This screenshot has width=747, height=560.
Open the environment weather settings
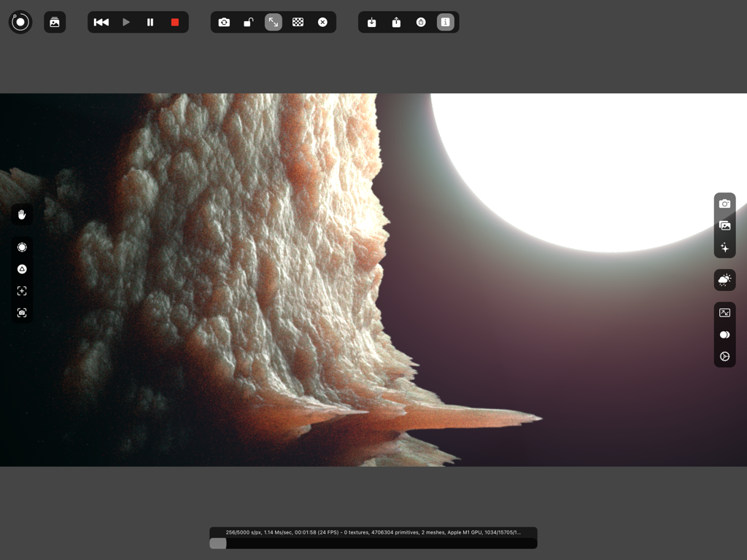click(x=724, y=280)
